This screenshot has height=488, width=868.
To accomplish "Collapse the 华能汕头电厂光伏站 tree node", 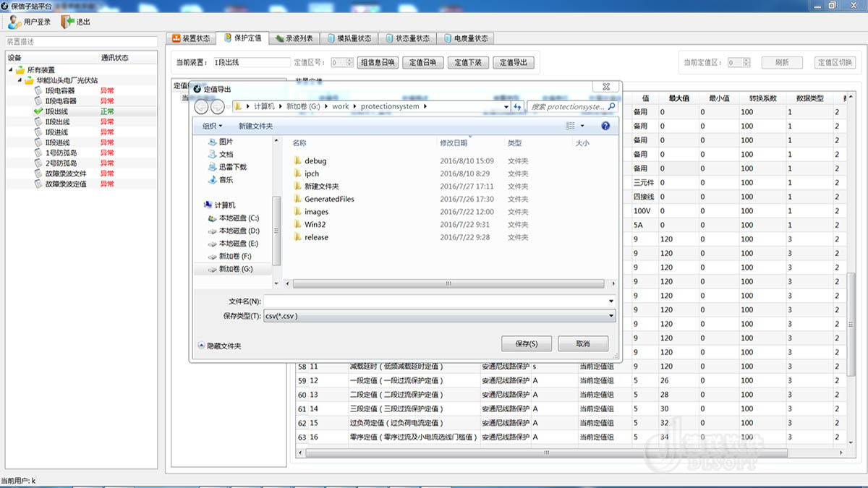I will coord(20,80).
